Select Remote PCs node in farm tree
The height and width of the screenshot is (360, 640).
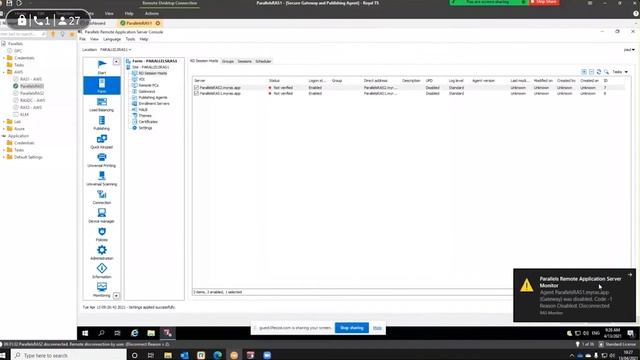[x=149, y=85]
